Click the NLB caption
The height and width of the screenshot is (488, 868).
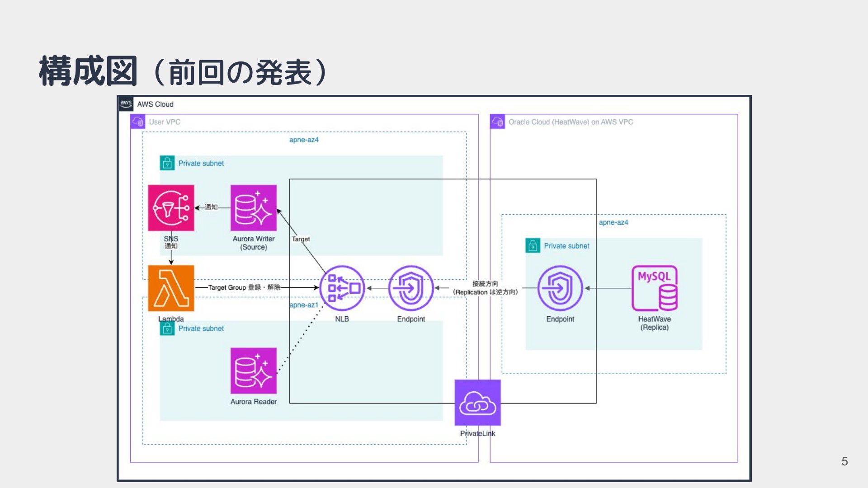coord(342,319)
